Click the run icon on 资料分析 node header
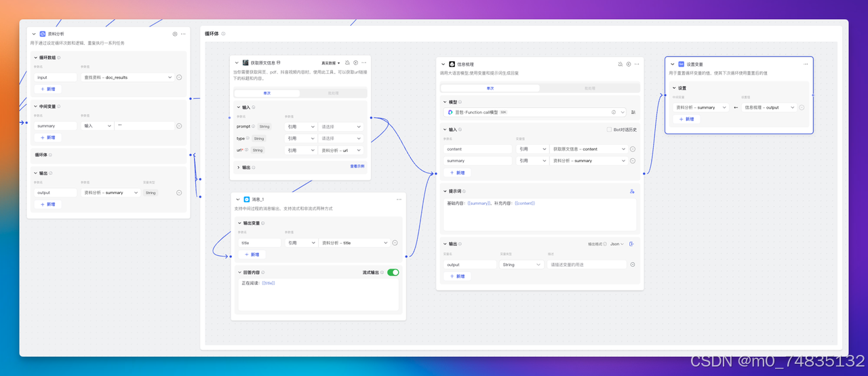Image resolution: width=868 pixels, height=376 pixels. coord(175,33)
